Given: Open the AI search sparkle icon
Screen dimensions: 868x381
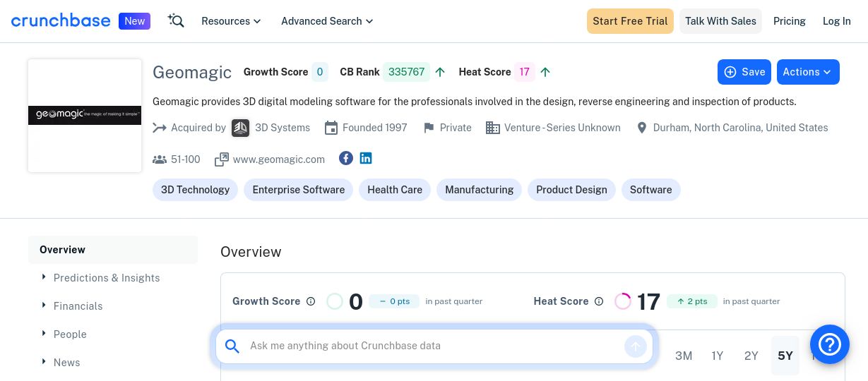Looking at the screenshot, I should [176, 21].
